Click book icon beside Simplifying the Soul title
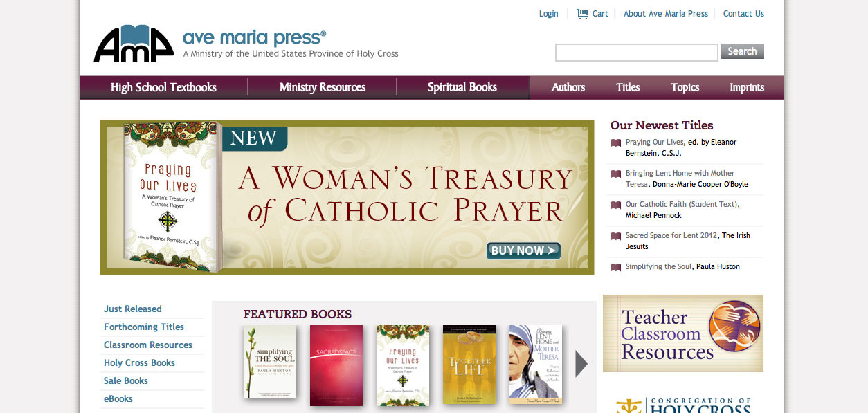 pos(616,267)
